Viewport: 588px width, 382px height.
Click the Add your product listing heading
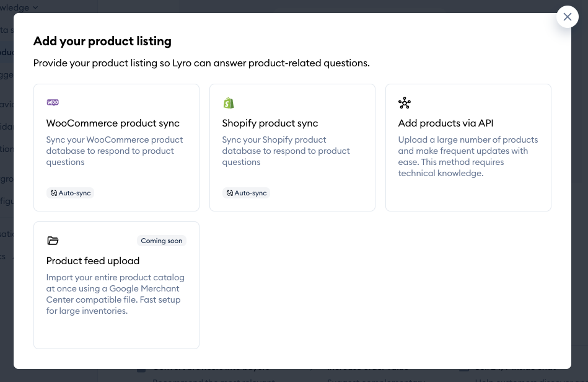click(x=102, y=42)
